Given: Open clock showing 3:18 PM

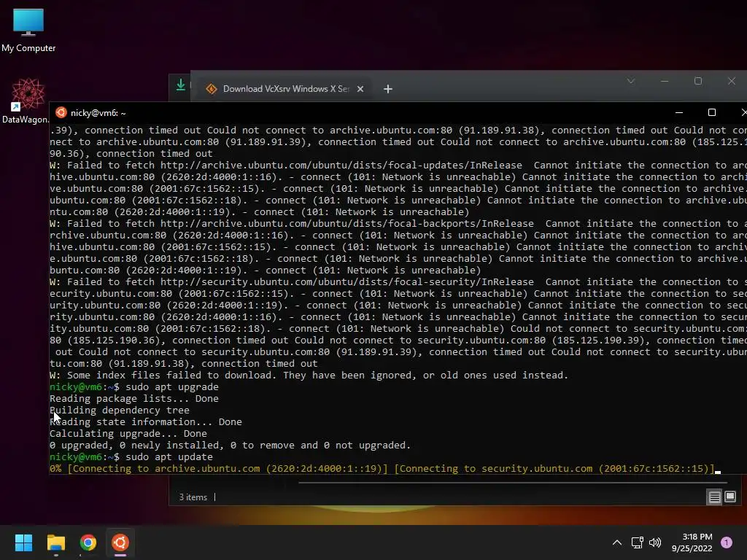Looking at the screenshot, I should [x=692, y=542].
